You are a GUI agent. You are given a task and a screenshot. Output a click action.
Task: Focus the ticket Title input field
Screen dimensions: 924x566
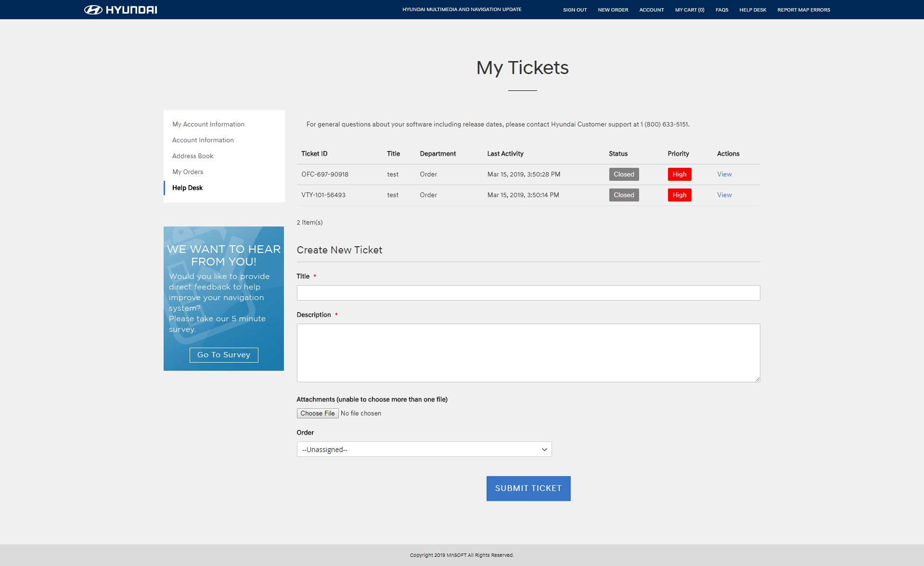528,293
